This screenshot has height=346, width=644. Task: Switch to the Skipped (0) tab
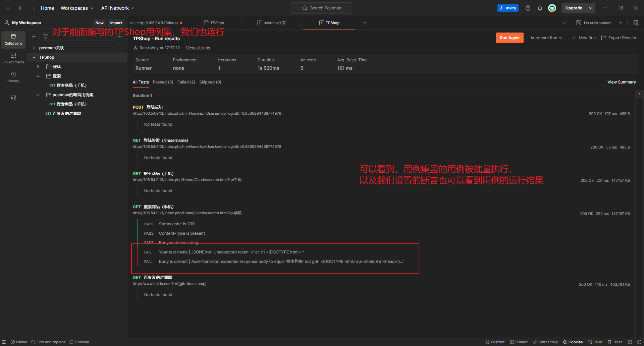click(x=210, y=82)
